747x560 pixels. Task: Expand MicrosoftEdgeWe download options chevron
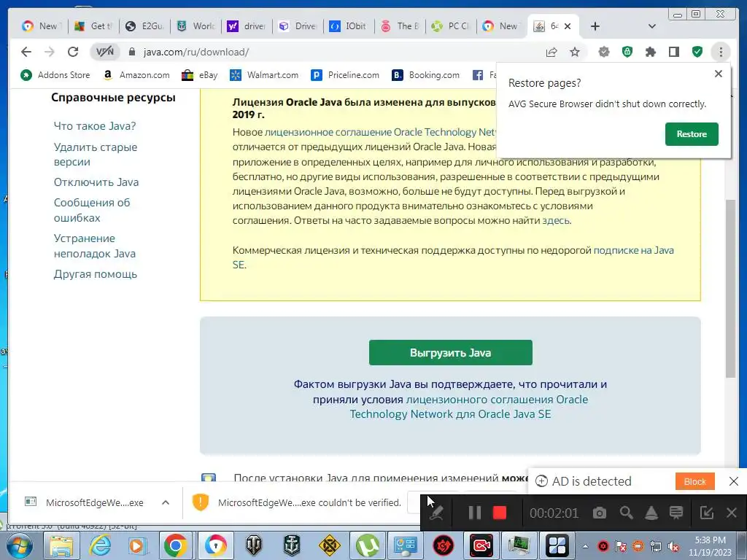(166, 502)
